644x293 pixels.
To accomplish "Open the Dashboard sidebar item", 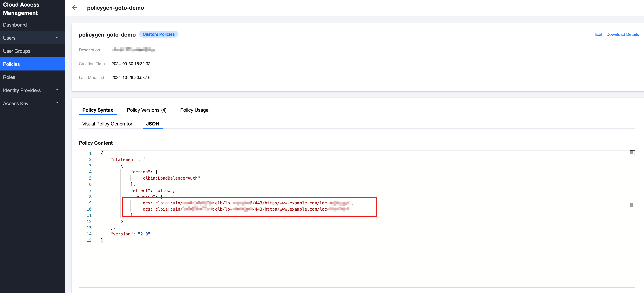I will [x=15, y=25].
